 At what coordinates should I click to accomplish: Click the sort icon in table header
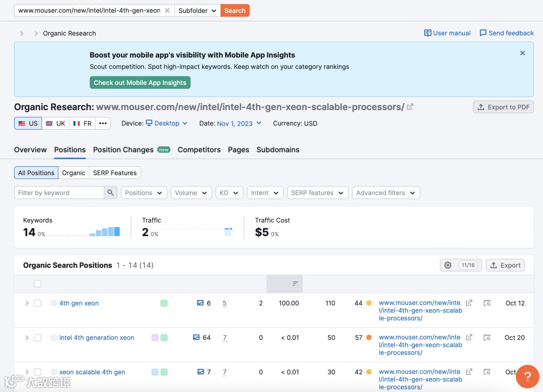(296, 284)
